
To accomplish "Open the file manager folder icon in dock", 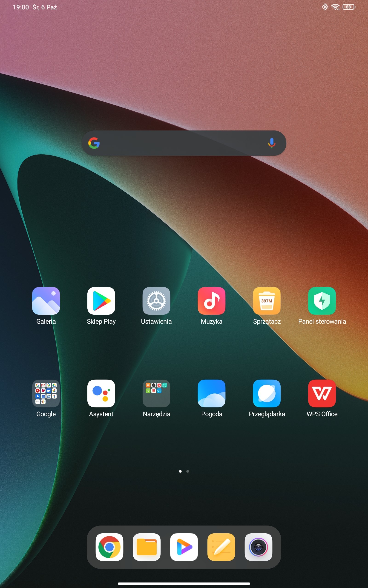I will point(147,547).
